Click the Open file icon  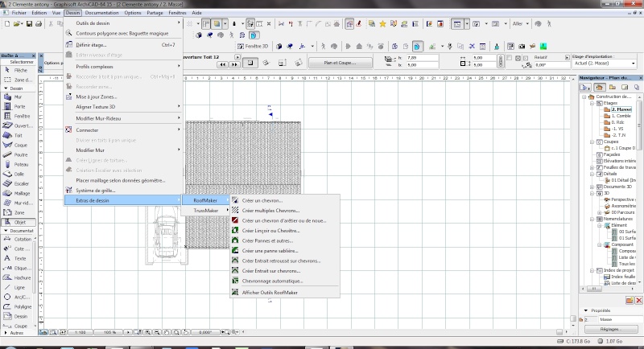18,24
